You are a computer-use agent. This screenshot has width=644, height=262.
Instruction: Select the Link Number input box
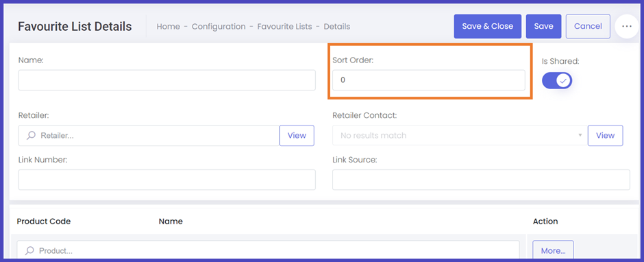[x=166, y=180]
